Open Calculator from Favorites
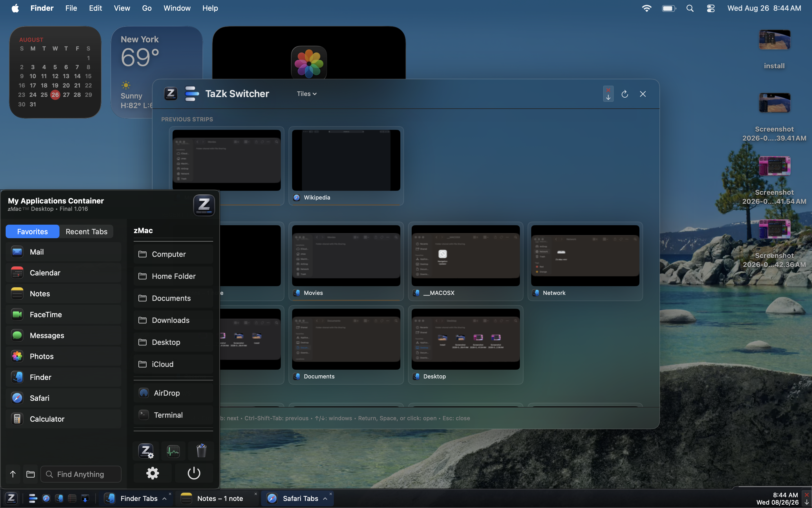 (63, 419)
